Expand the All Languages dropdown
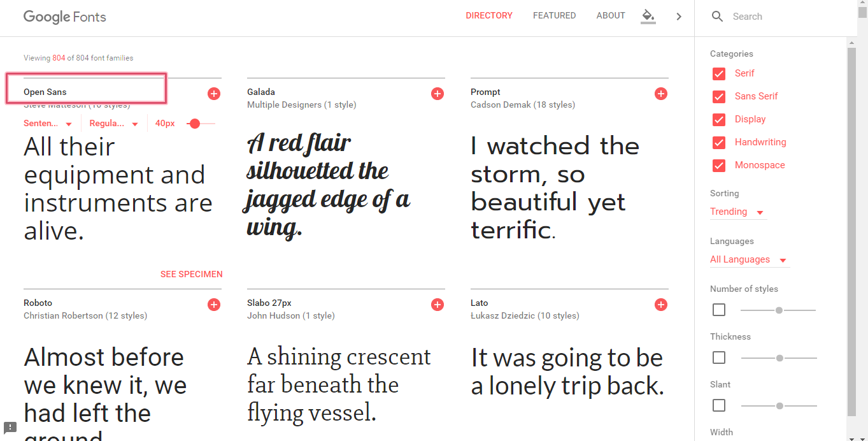Screen dimensions: 868x441 749,259
